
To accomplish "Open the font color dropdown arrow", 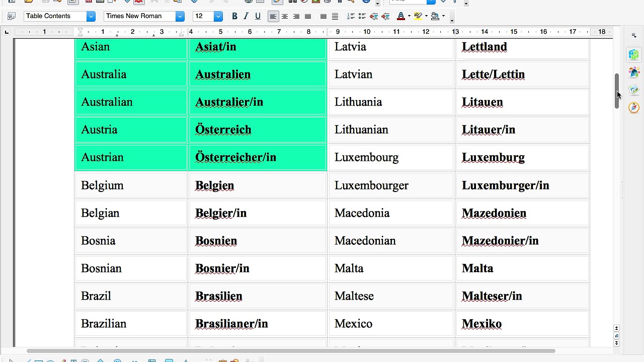I will click(x=409, y=16).
